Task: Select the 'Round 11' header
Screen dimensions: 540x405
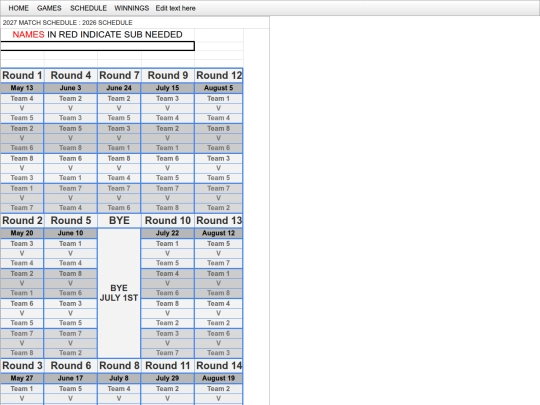Action: click(168, 365)
